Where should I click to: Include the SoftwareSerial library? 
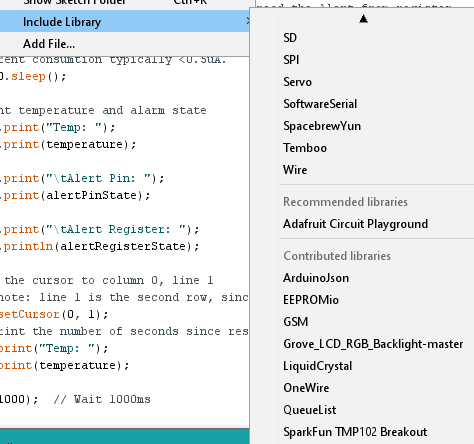click(362, 104)
